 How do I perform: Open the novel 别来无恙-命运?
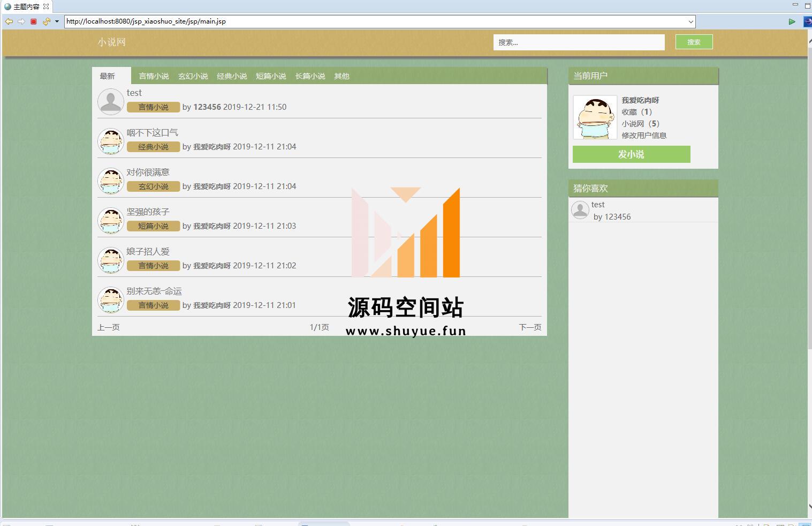point(154,291)
